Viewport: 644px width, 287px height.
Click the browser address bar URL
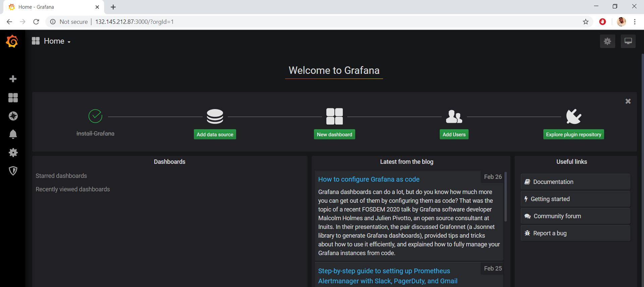pos(134,22)
